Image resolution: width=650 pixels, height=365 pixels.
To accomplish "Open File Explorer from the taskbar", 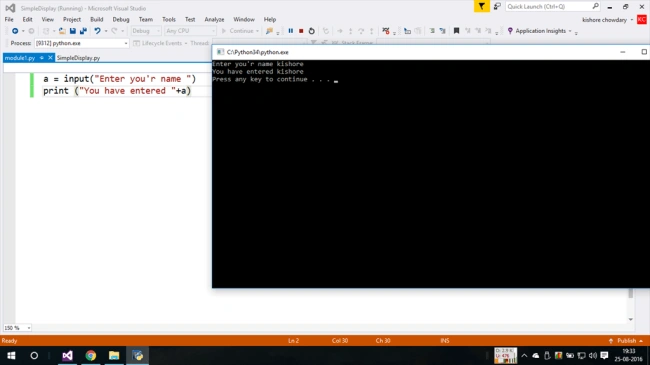I will click(114, 355).
